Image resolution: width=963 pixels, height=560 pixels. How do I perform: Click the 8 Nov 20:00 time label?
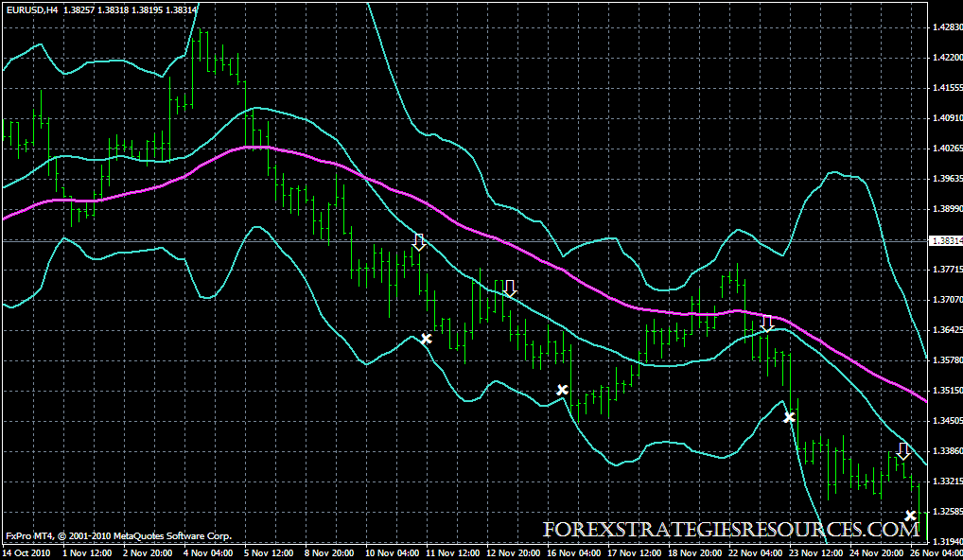[330, 553]
